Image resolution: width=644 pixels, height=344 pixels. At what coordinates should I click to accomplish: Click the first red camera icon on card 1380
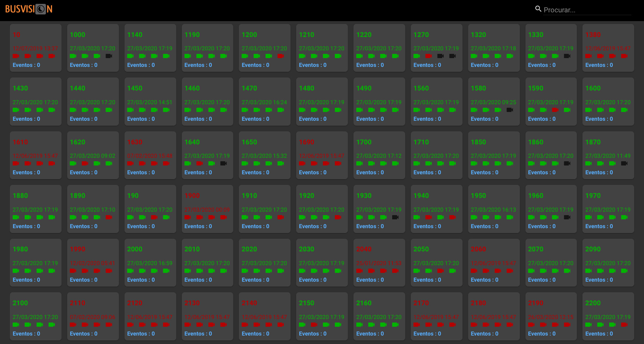pyautogui.click(x=588, y=56)
